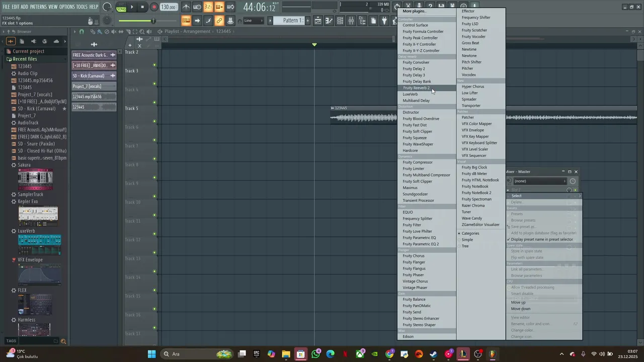The width and height of the screenshot is (644, 362).
Task: Open the (none) preset dropdown in Mixer
Action: pos(540,181)
